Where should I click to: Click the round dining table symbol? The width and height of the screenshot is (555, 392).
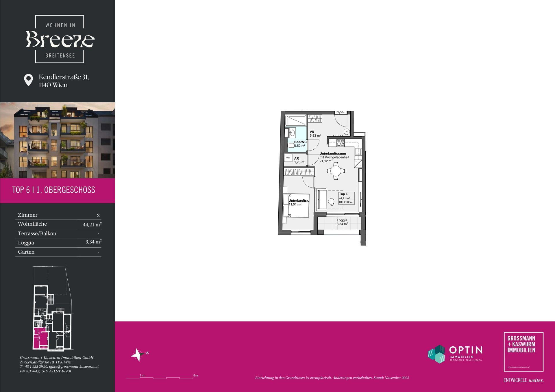pyautogui.click(x=336, y=171)
